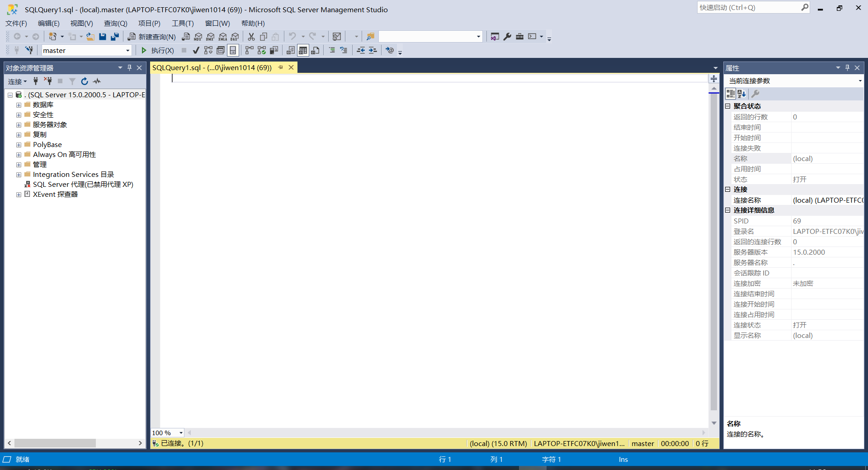Click the Activity Monitor icon in the main toolbar
The height and width of the screenshot is (470, 868).
[x=337, y=37]
